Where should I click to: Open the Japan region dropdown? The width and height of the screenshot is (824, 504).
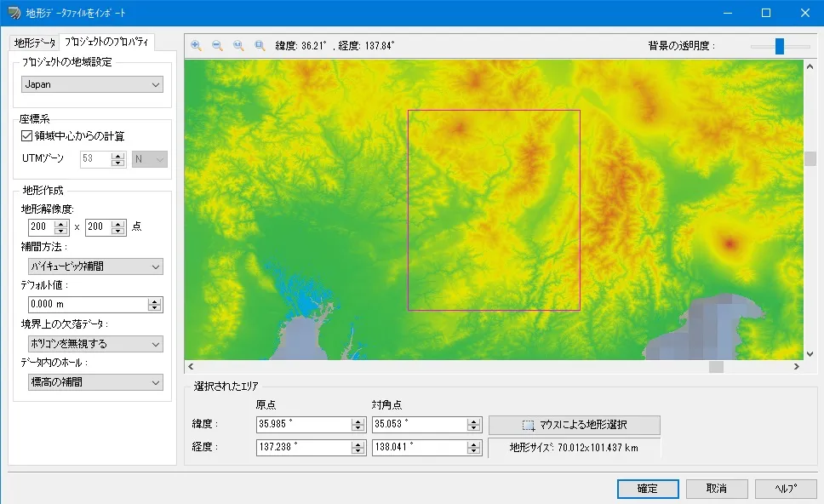(x=92, y=84)
